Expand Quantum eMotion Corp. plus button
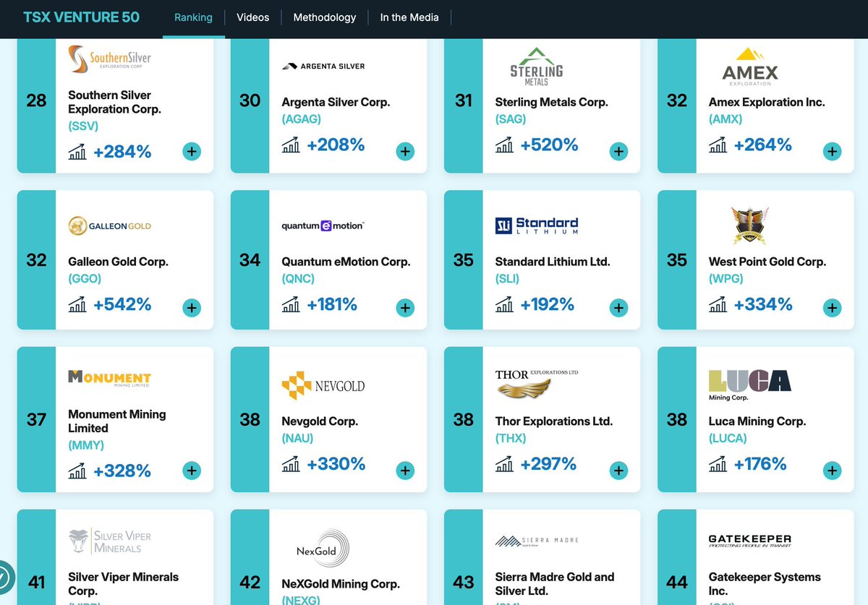 tap(405, 308)
